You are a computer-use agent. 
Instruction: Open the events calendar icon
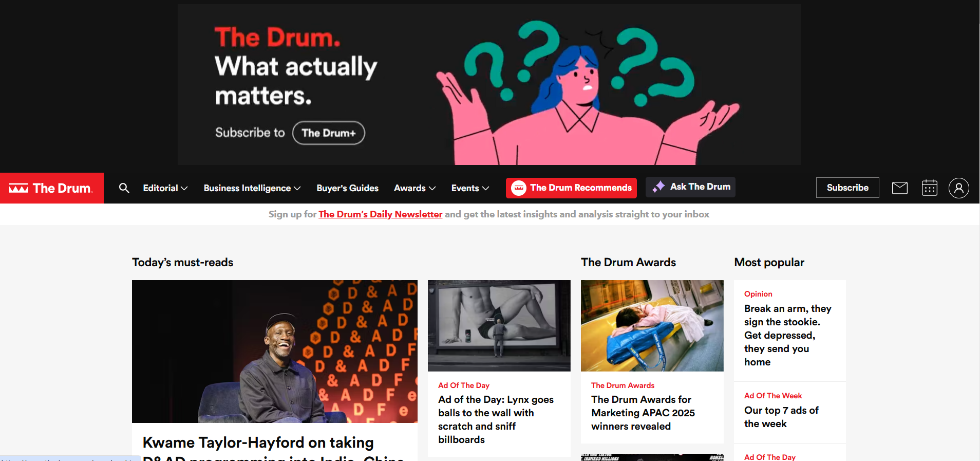point(929,188)
